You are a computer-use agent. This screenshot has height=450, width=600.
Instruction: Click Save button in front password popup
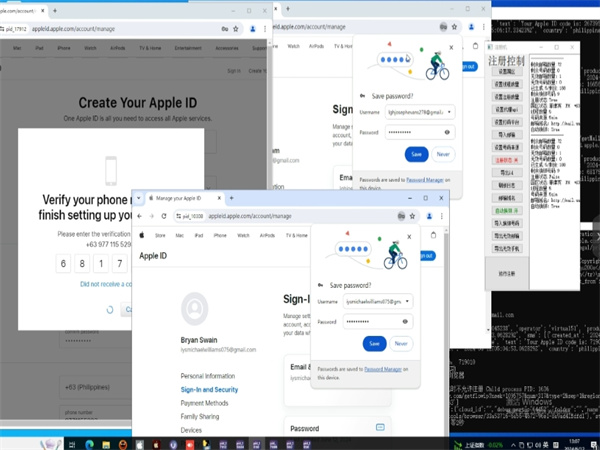coord(373,343)
